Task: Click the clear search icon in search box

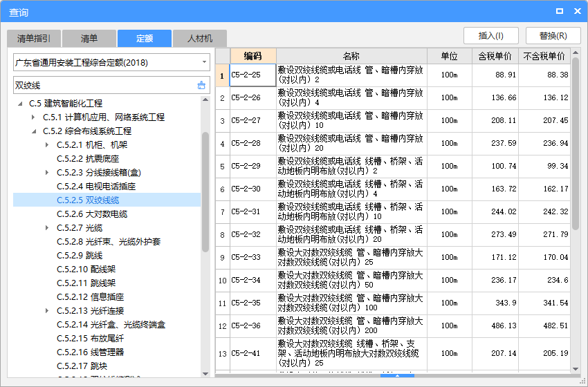Action: pyautogui.click(x=201, y=85)
